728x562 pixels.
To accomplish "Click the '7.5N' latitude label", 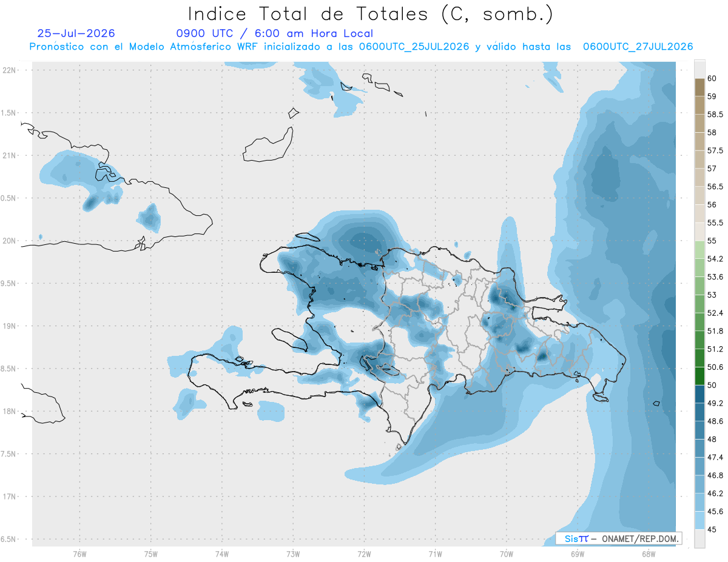I will point(9,454).
